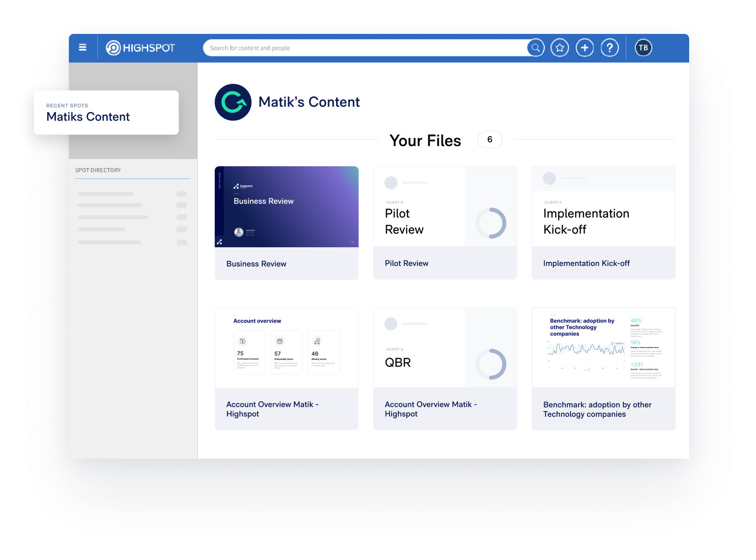The image size is (756, 560).
Task: Open Benchmark adoption chart thumbnail
Action: (x=603, y=348)
